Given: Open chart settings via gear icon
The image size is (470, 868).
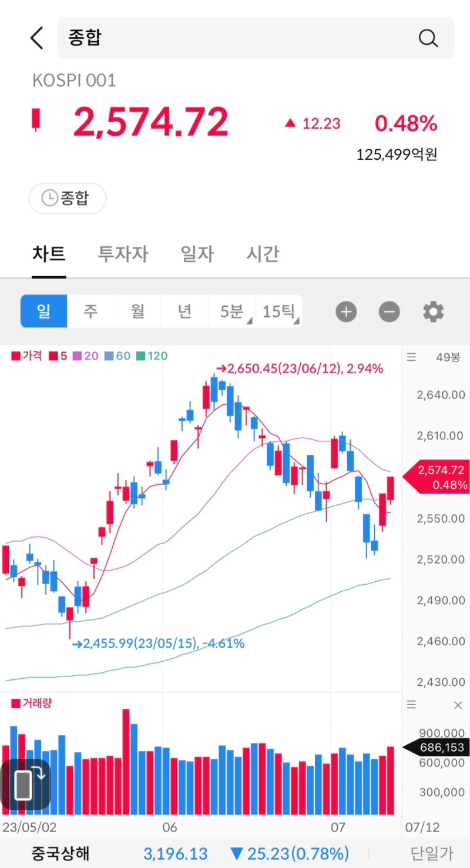Looking at the screenshot, I should pos(433,311).
